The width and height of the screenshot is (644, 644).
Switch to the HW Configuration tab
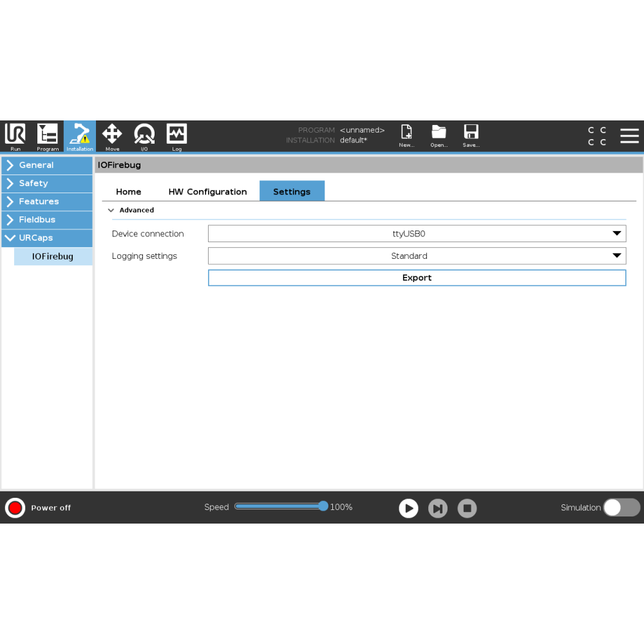pos(207,192)
